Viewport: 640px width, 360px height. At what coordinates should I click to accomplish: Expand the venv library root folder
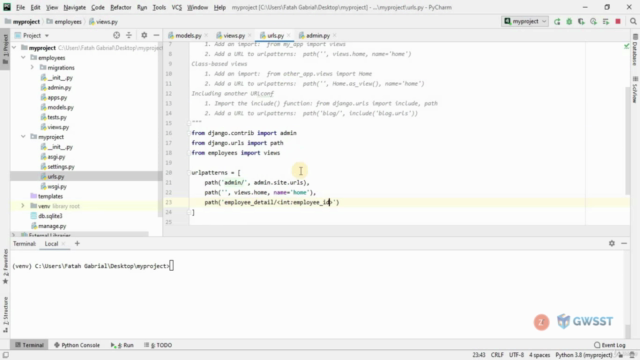click(x=23, y=206)
